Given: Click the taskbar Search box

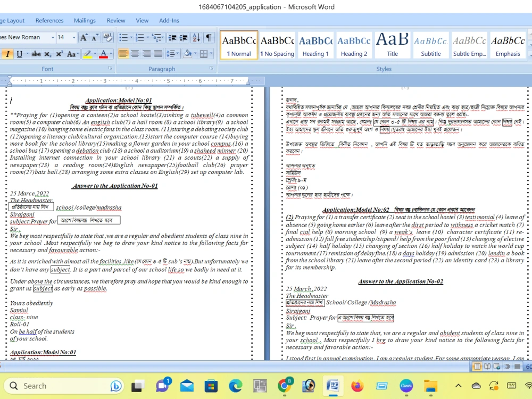Looking at the screenshot, I should click(63, 386).
